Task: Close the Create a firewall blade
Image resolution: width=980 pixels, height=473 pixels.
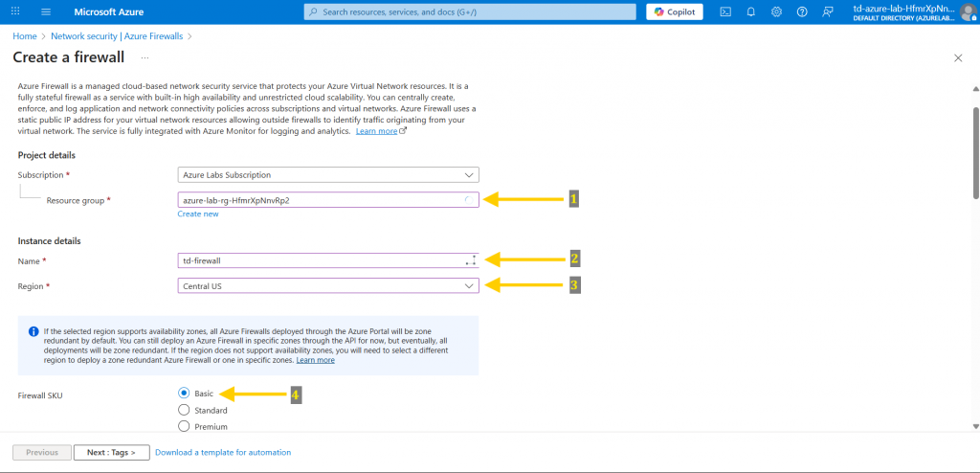Action: [x=958, y=57]
